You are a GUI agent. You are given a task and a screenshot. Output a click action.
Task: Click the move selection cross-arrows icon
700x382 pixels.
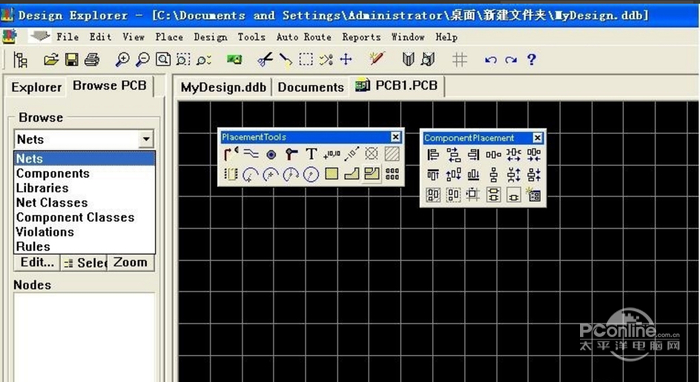[346, 59]
